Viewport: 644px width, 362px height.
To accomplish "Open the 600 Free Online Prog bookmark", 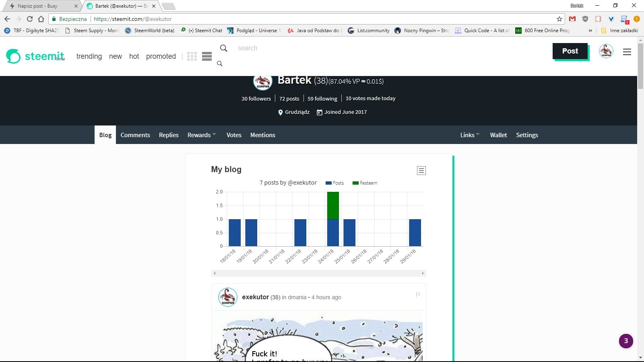I will click(543, 30).
